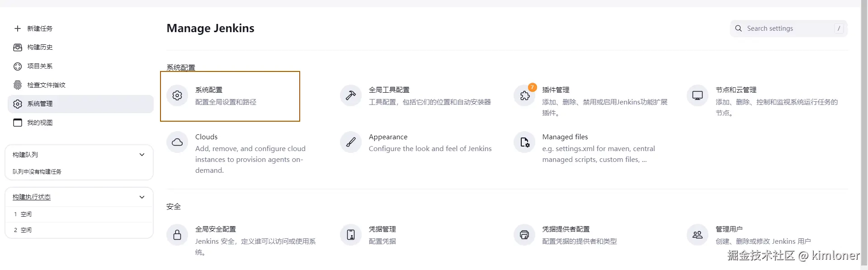Image resolution: width=868 pixels, height=270 pixels.
Task: Click the padlock icon for 全局安全配置
Action: 177,235
